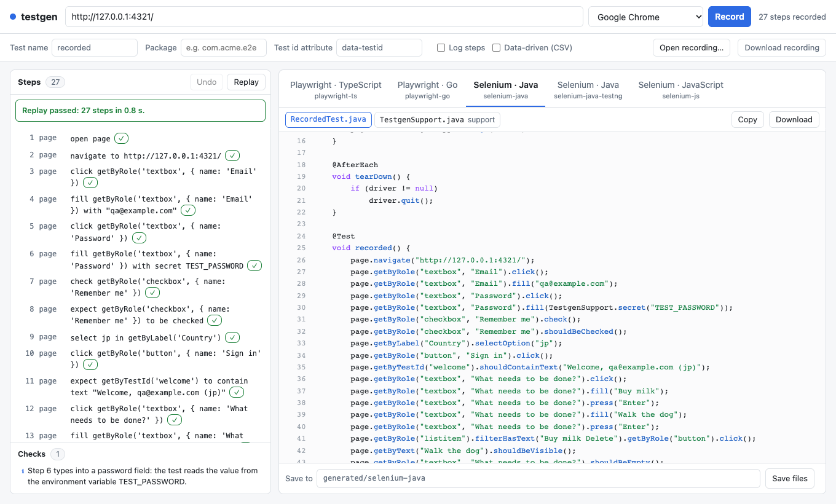Click the Save to path field
The width and height of the screenshot is (836, 504).
[538, 478]
